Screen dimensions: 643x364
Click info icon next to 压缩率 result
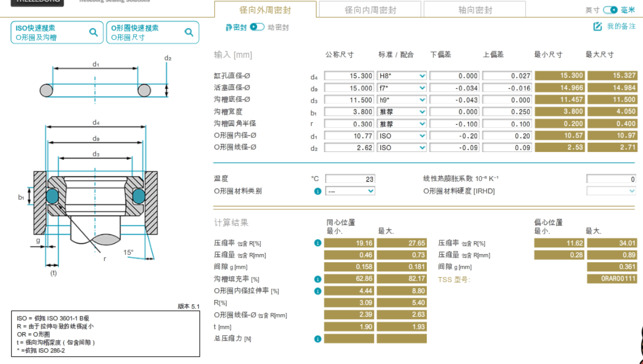tap(318, 243)
